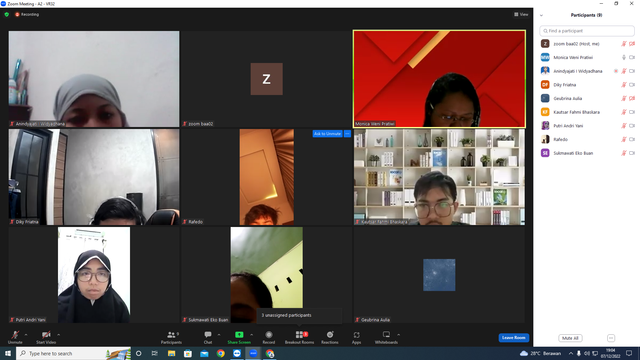Select Putri Andri Yani's video tile
640x360 pixels.
tap(94, 275)
